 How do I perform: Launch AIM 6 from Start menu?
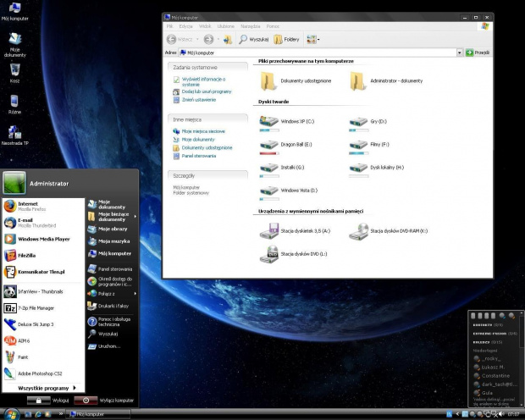coord(43,340)
